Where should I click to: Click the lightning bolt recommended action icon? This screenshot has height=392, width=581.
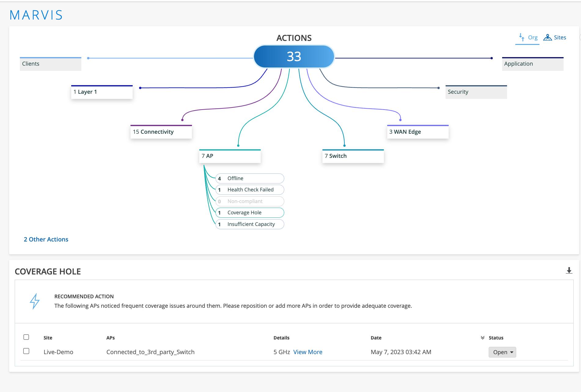click(35, 301)
